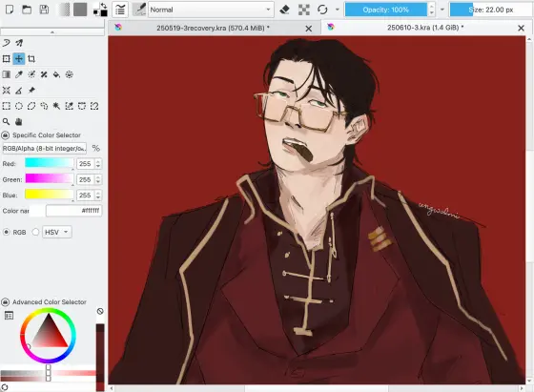534x392 pixels.
Task: Select the Transform tool
Action: [x=6, y=59]
